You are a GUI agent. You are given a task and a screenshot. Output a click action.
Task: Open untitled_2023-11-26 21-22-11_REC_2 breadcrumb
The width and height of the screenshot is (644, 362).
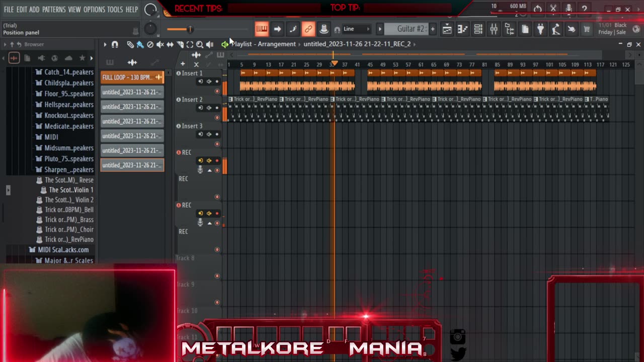tap(357, 44)
